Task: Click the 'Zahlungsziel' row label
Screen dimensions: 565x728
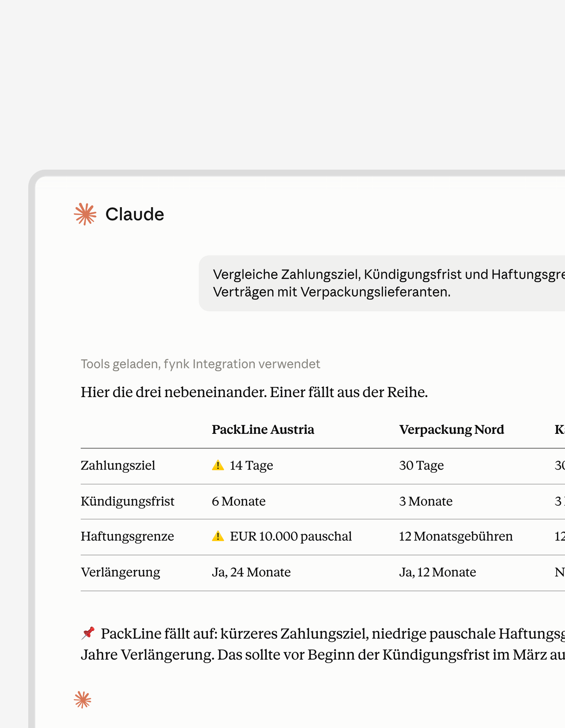Action: [118, 466]
